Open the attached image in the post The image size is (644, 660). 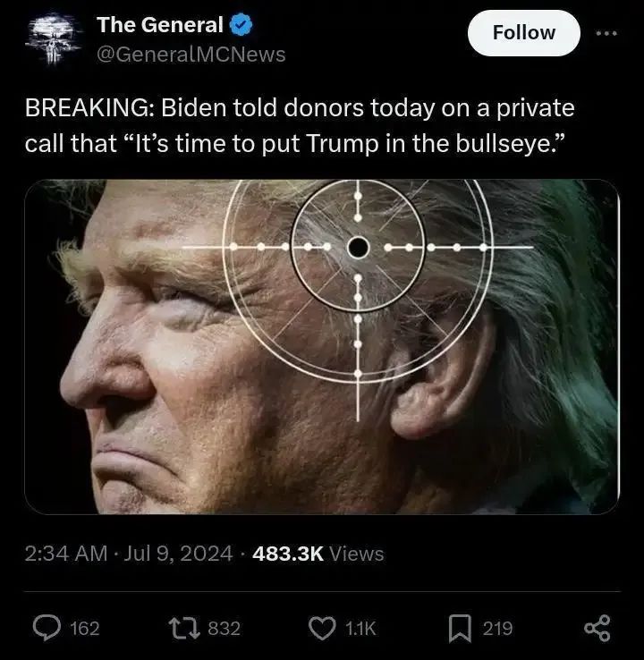[322, 346]
